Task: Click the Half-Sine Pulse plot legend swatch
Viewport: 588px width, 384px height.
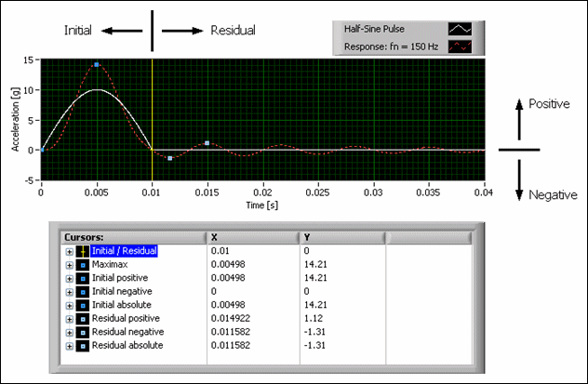Action: 461,28
